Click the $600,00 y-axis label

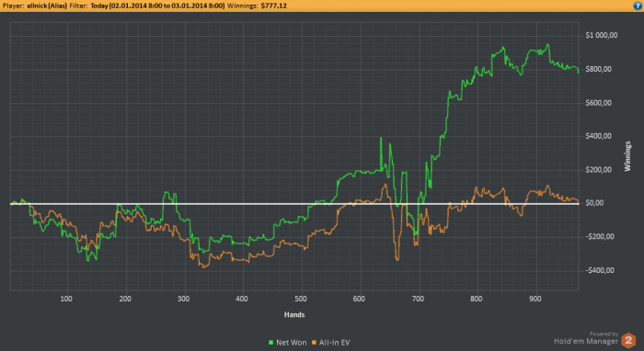(x=598, y=103)
